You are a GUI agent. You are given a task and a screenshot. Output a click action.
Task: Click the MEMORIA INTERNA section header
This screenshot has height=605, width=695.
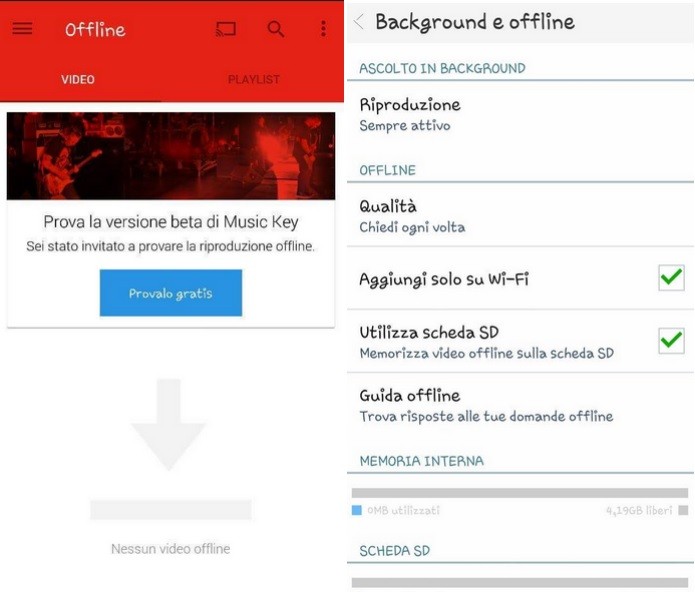tap(422, 461)
